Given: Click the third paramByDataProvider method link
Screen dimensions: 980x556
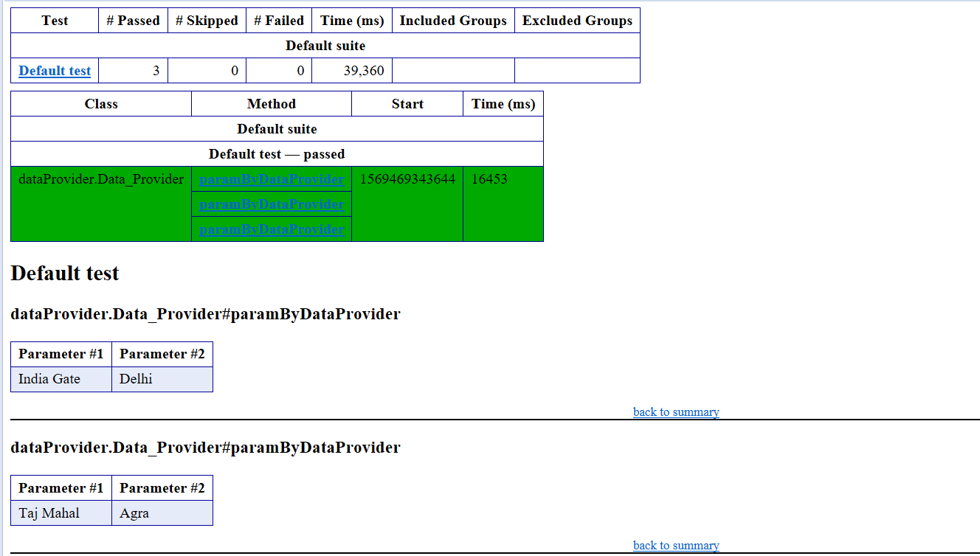Looking at the screenshot, I should click(x=272, y=229).
